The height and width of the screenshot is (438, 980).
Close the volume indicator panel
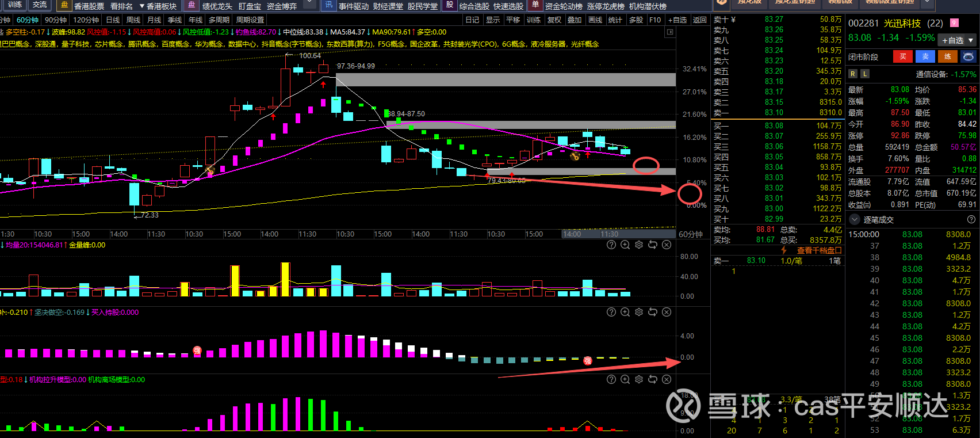click(667, 245)
